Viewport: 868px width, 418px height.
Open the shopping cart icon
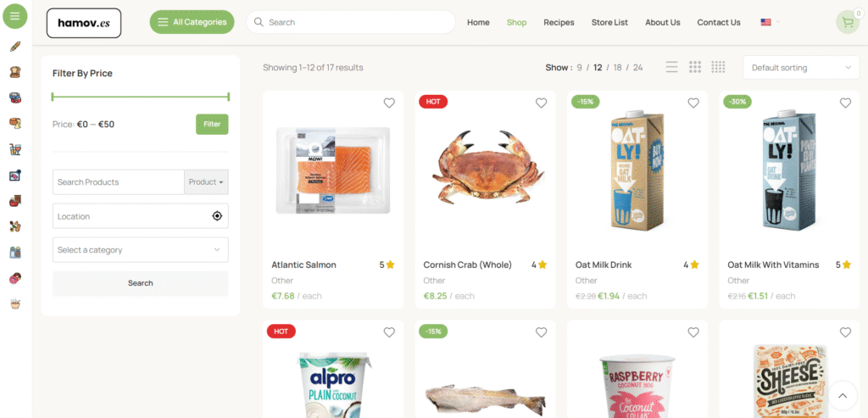847,22
